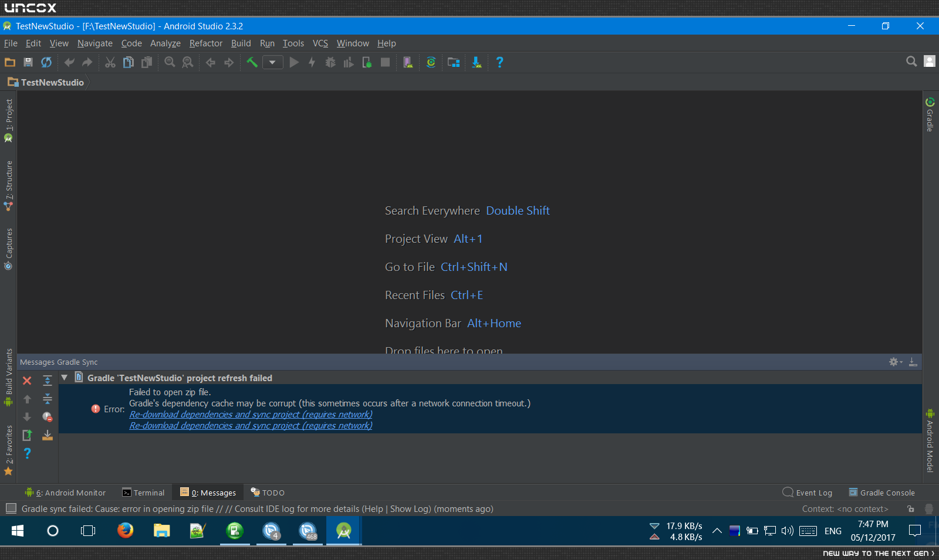Open the Android Model side tab

coord(930,441)
